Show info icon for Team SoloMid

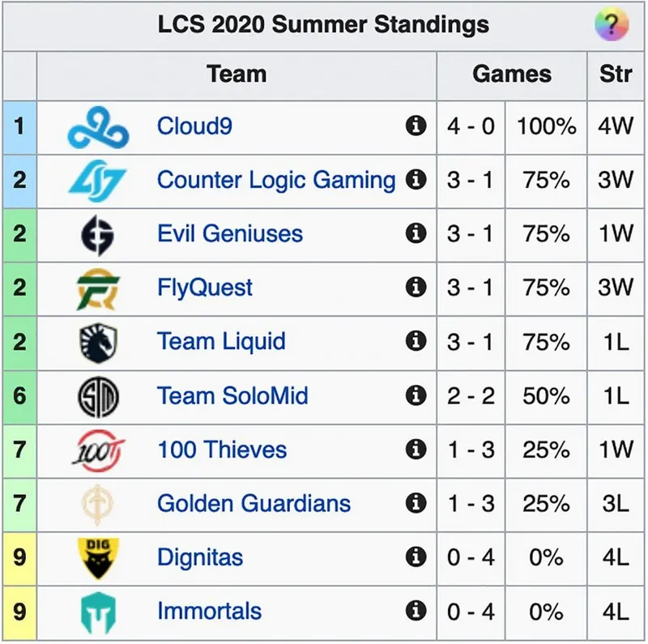point(416,395)
